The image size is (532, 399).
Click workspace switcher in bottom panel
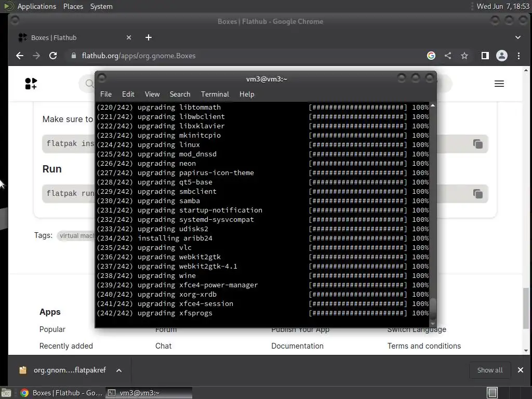pyautogui.click(x=492, y=393)
